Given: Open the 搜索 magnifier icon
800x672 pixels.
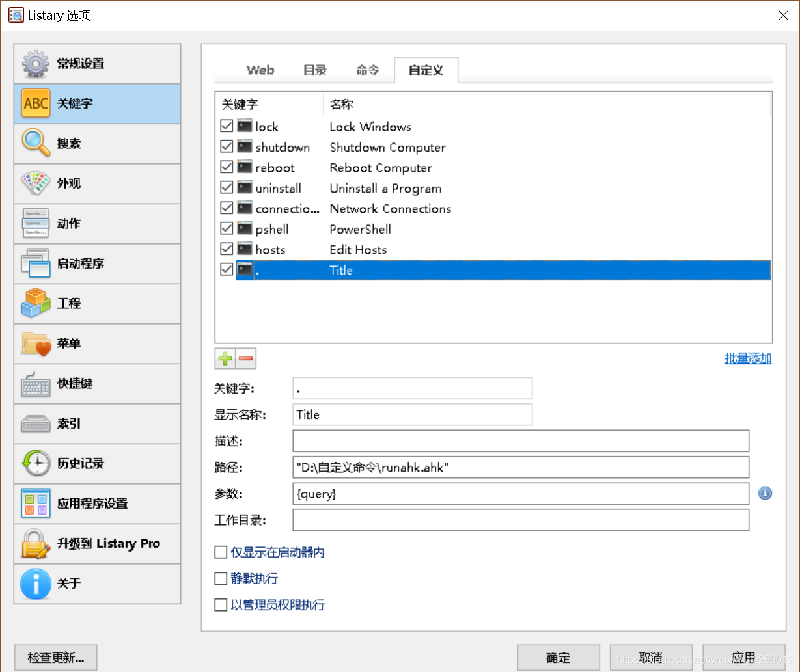Looking at the screenshot, I should tap(35, 143).
